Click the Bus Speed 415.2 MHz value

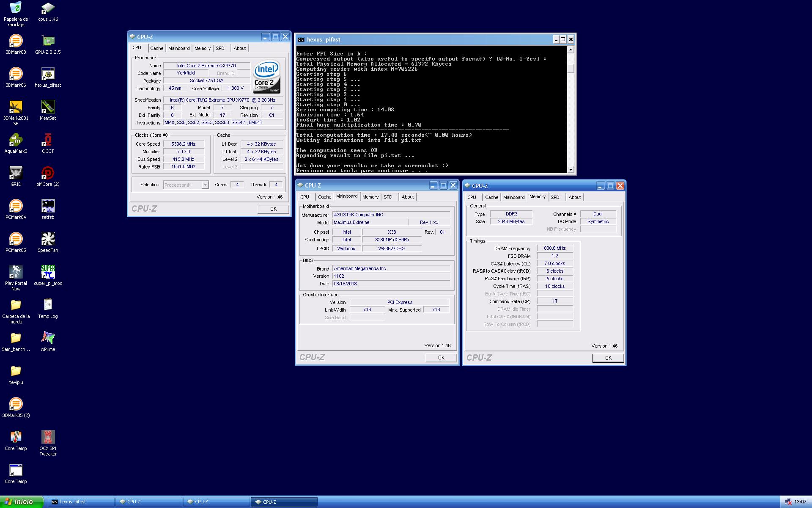184,159
